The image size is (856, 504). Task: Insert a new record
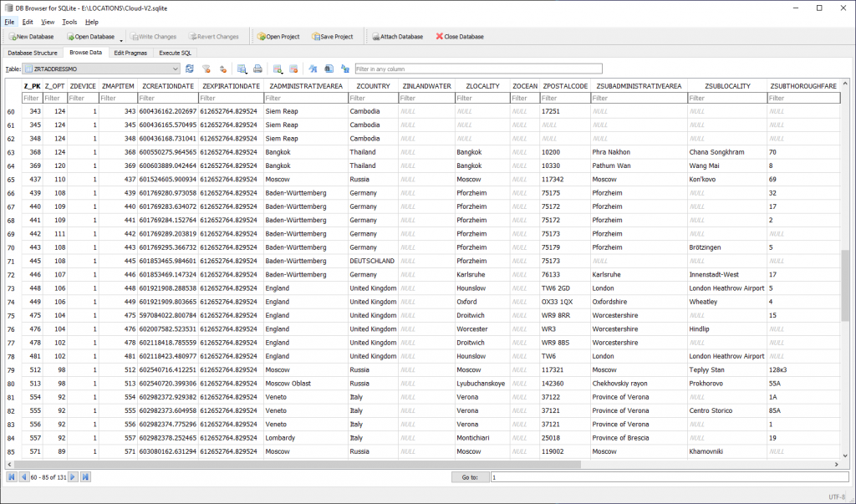[x=278, y=69]
